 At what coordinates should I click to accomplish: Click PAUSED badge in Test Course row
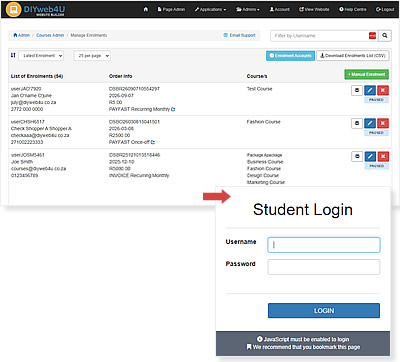click(376, 100)
